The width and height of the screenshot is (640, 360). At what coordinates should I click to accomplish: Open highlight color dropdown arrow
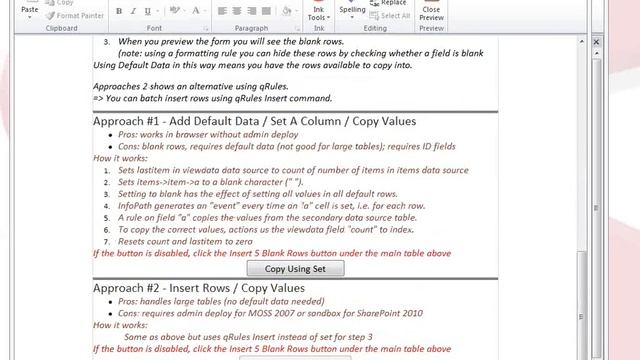185,11
